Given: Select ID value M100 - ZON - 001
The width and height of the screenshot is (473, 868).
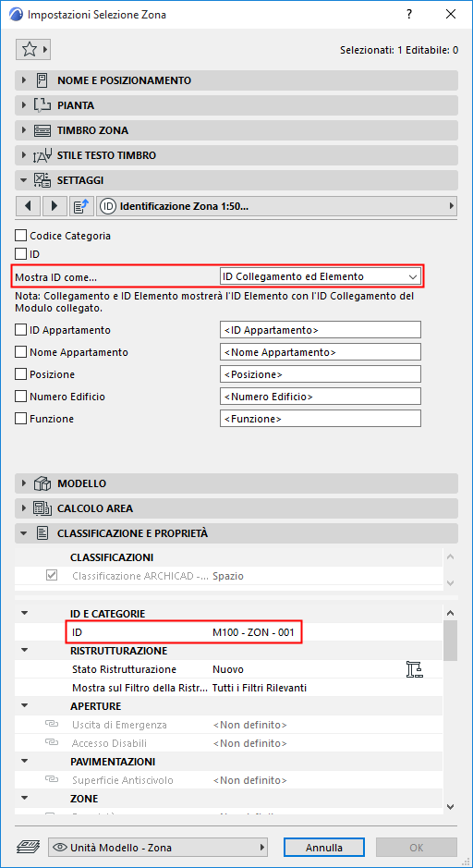Looking at the screenshot, I should [253, 631].
